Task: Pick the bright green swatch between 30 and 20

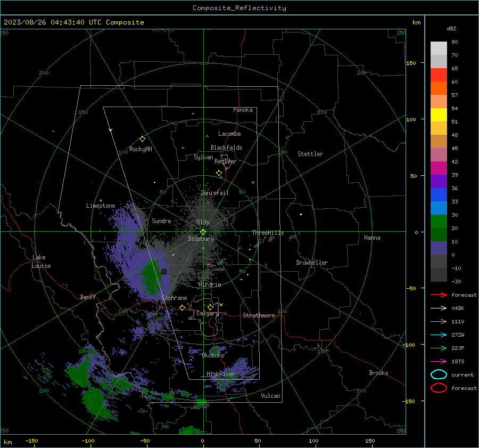Action: point(439,222)
